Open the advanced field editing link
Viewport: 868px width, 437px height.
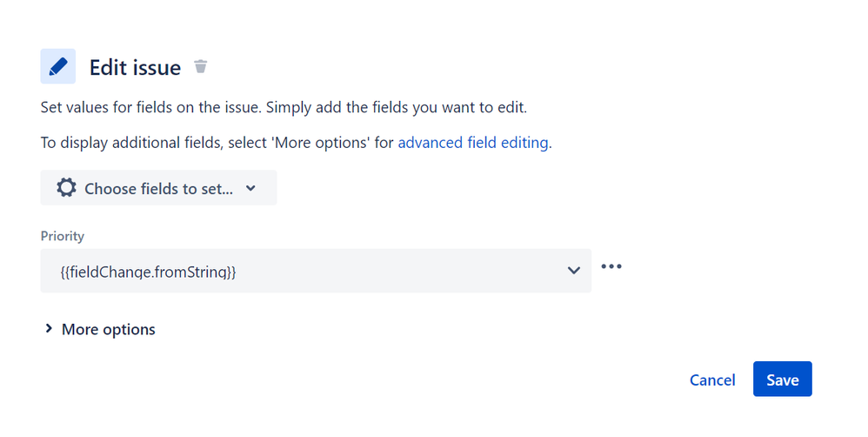coord(472,143)
